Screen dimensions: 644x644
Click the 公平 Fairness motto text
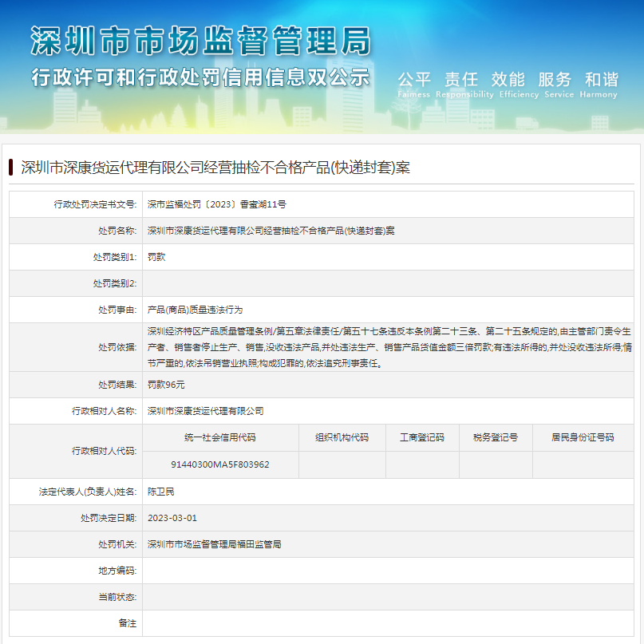click(x=414, y=85)
